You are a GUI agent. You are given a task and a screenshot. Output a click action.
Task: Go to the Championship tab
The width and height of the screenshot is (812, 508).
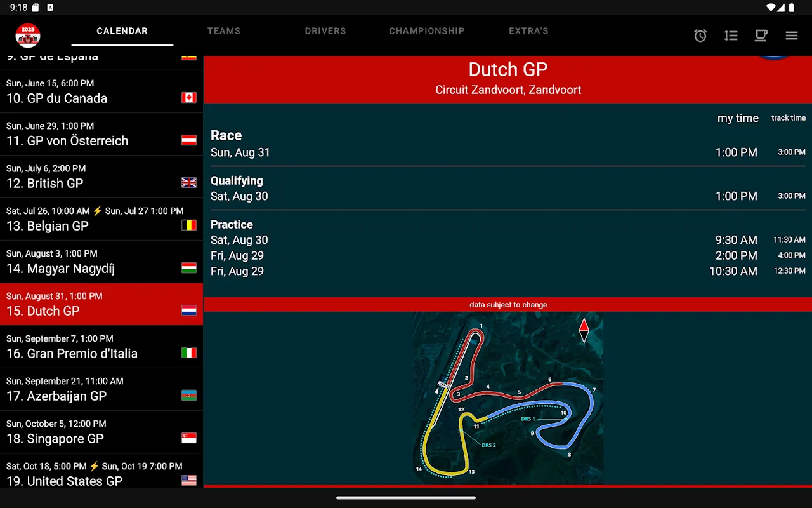(427, 31)
